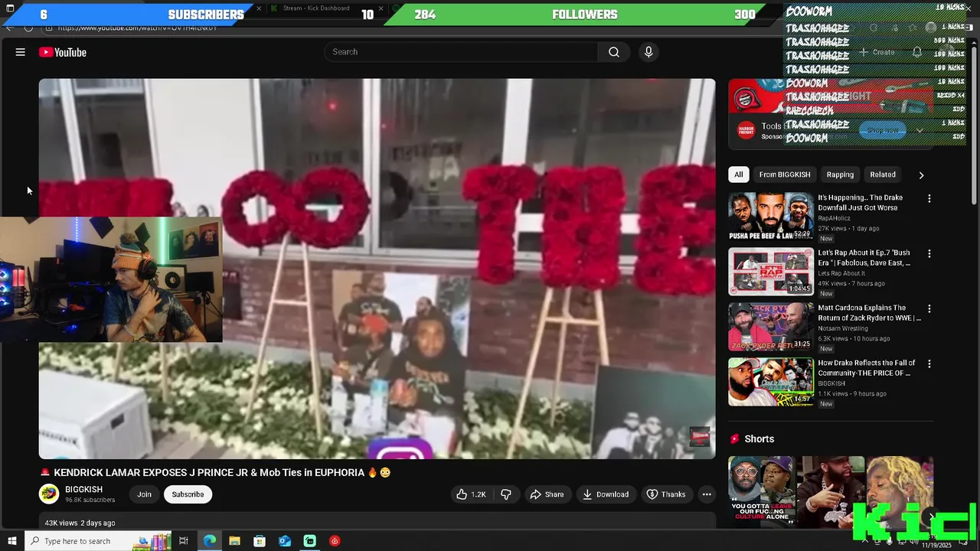Open menu for It's Happening Drake Downfall video
980x551 pixels.
pyautogui.click(x=929, y=198)
